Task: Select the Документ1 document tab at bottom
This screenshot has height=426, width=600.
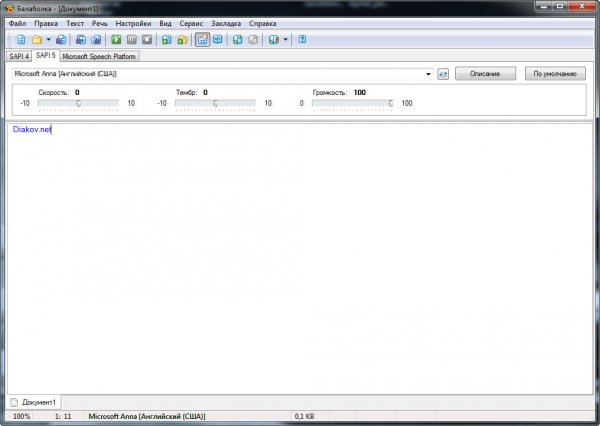Action: (34, 402)
